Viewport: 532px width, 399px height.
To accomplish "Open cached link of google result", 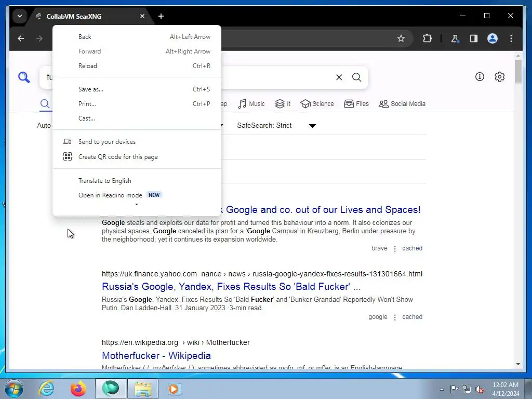I will 412,317.
